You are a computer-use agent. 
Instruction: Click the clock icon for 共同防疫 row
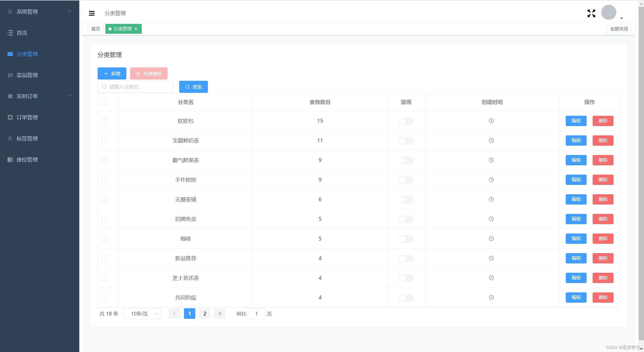tap(491, 297)
